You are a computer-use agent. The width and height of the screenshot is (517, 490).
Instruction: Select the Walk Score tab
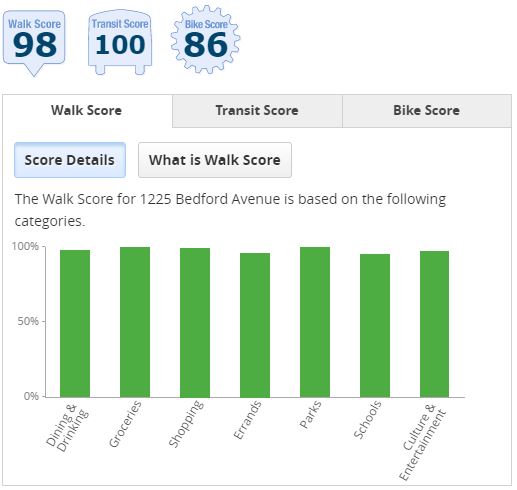pos(87,111)
